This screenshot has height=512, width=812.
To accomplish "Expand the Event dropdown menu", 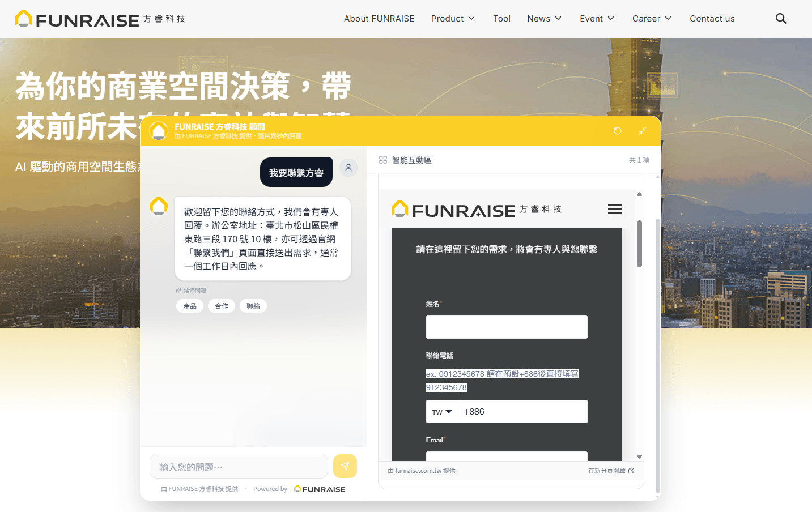I will point(597,19).
